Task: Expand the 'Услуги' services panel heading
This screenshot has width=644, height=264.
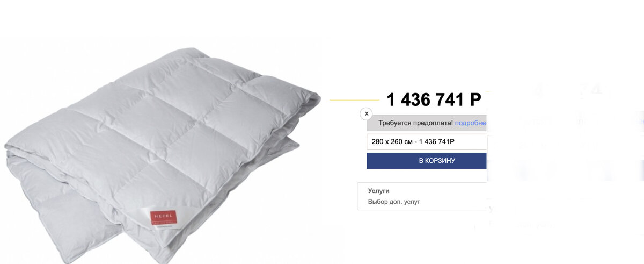Action: tap(378, 191)
